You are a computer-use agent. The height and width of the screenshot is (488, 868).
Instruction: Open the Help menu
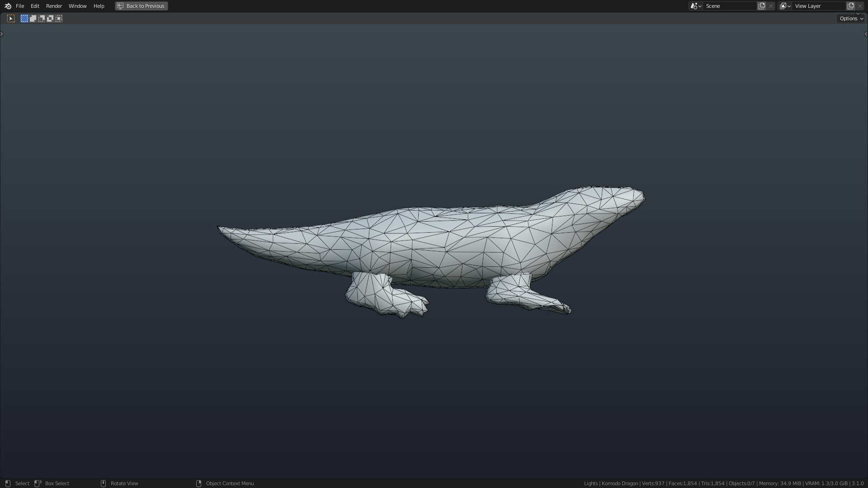coord(99,6)
